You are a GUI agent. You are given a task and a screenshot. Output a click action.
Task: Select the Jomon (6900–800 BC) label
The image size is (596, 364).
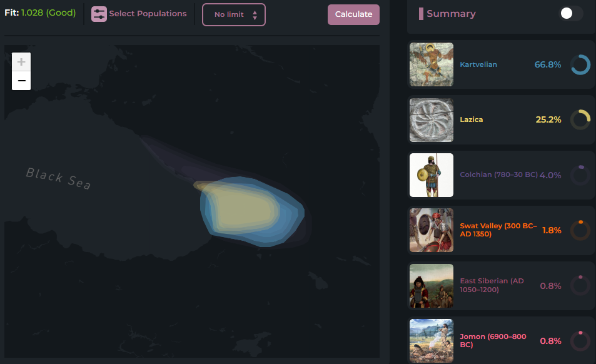click(x=493, y=341)
